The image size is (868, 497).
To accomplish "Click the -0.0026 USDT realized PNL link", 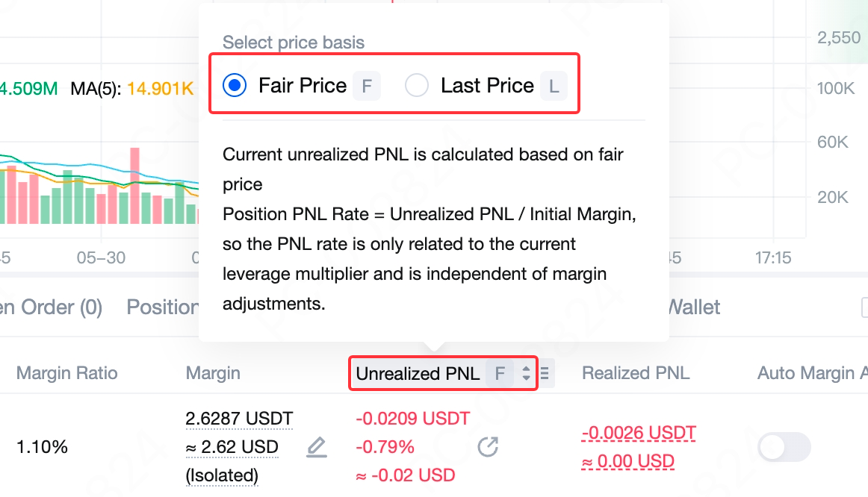I will [639, 433].
